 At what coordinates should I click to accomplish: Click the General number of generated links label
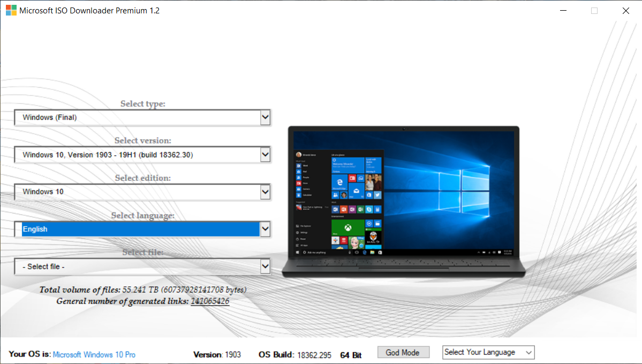[123, 301]
